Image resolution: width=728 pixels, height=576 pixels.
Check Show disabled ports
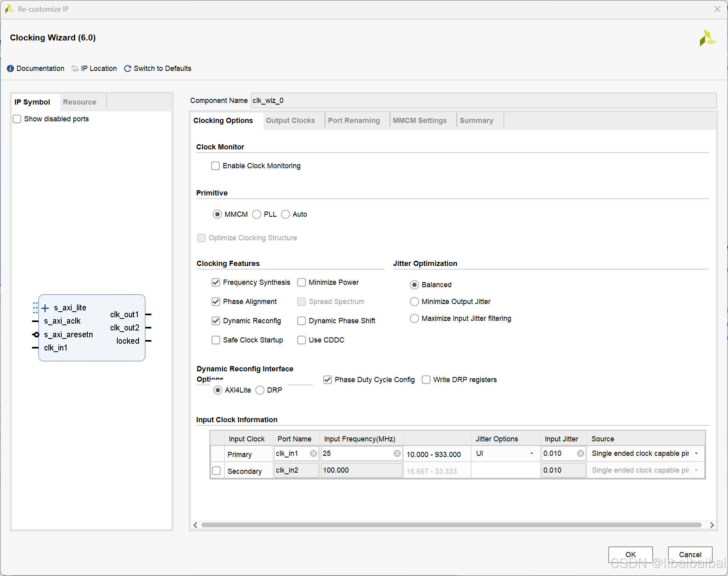pyautogui.click(x=17, y=119)
